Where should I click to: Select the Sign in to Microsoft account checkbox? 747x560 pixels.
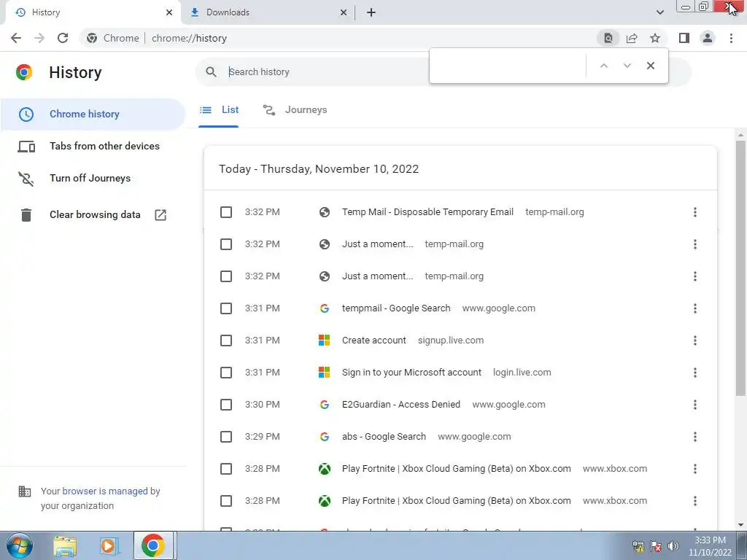(x=226, y=373)
